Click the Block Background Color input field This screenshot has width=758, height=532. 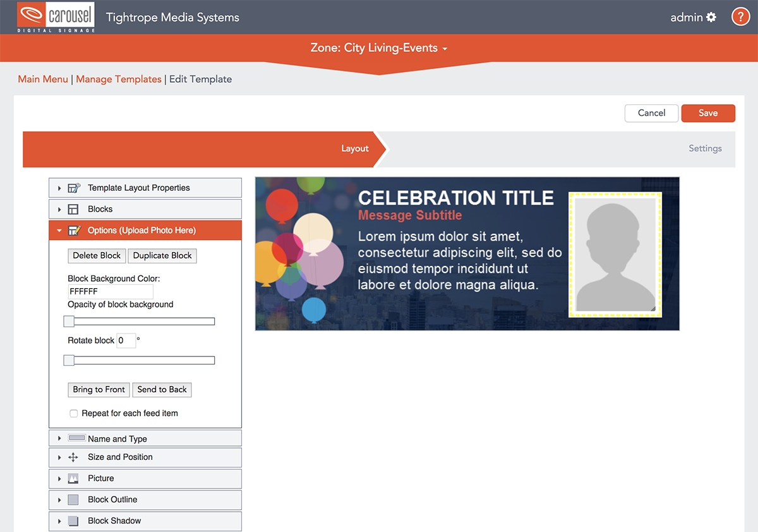(x=110, y=291)
